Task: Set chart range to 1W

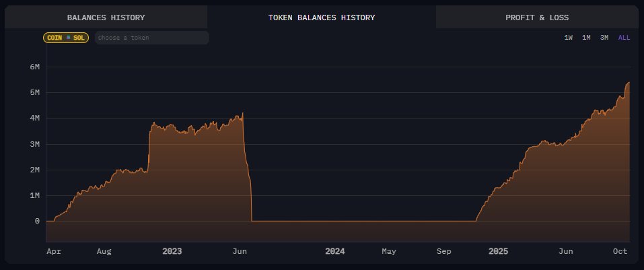Action: pyautogui.click(x=569, y=38)
